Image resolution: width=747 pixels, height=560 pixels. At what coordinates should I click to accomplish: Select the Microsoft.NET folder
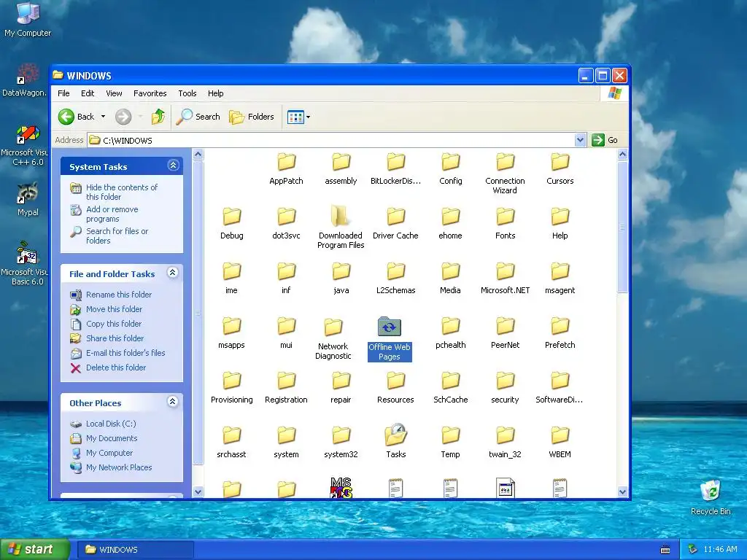tap(505, 278)
